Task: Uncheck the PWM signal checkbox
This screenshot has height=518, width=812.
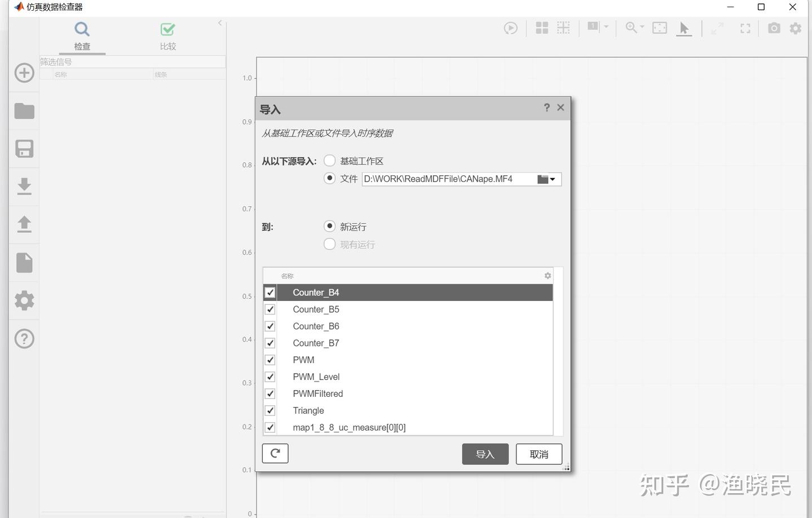Action: [x=270, y=360]
